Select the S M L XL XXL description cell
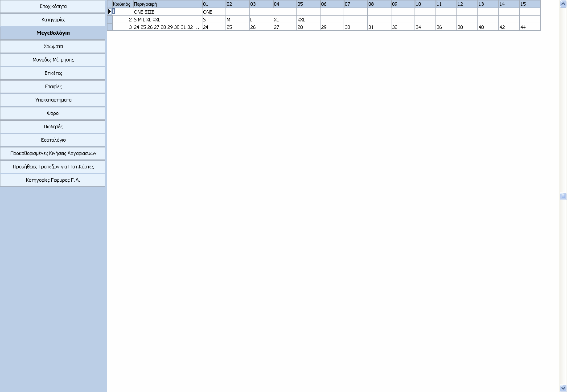Image resolution: width=567 pixels, height=392 pixels. point(167,20)
